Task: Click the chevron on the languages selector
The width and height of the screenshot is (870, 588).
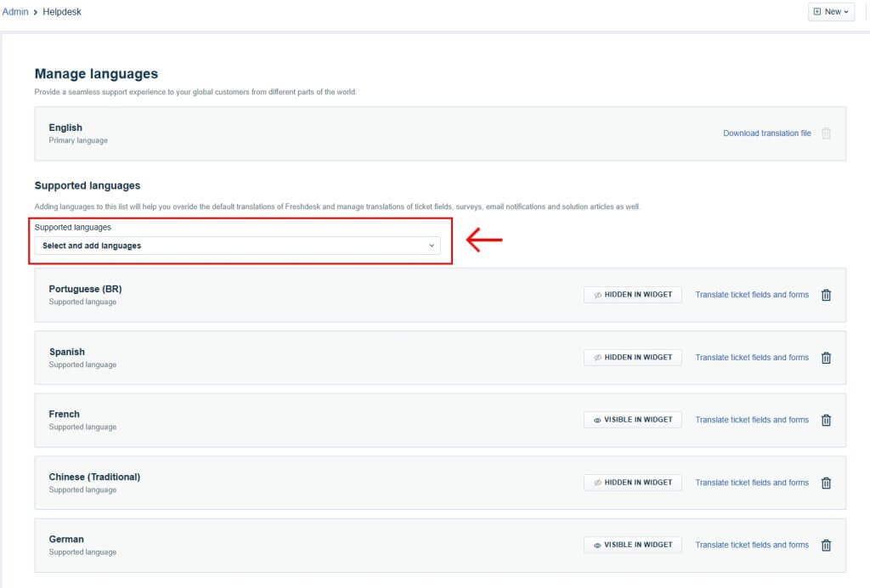Action: [x=432, y=245]
